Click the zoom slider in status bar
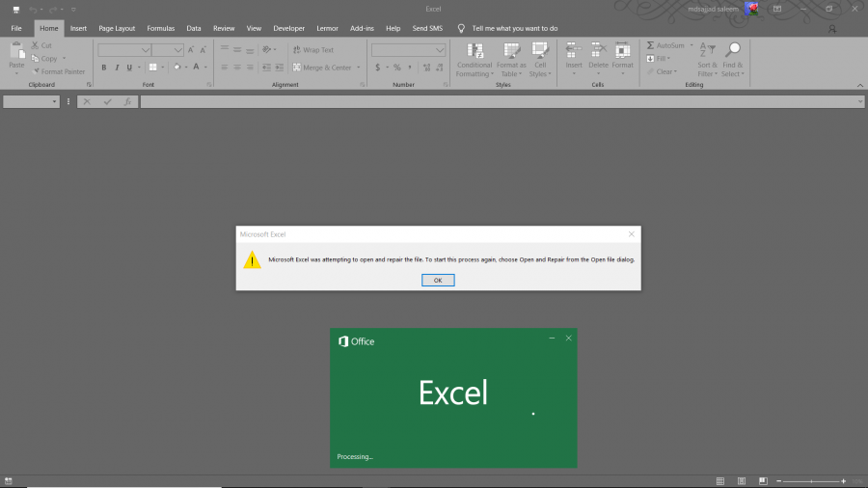Viewport: 868px width, 488px height. pos(811,481)
